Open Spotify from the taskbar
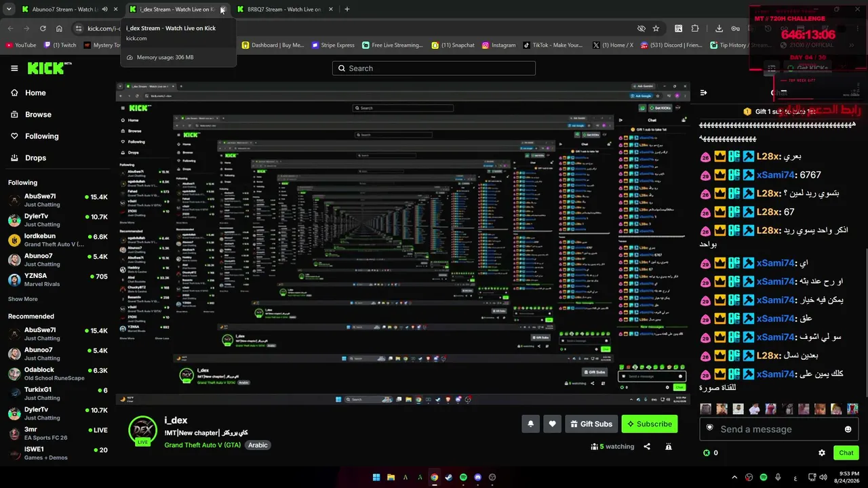 coord(463,477)
